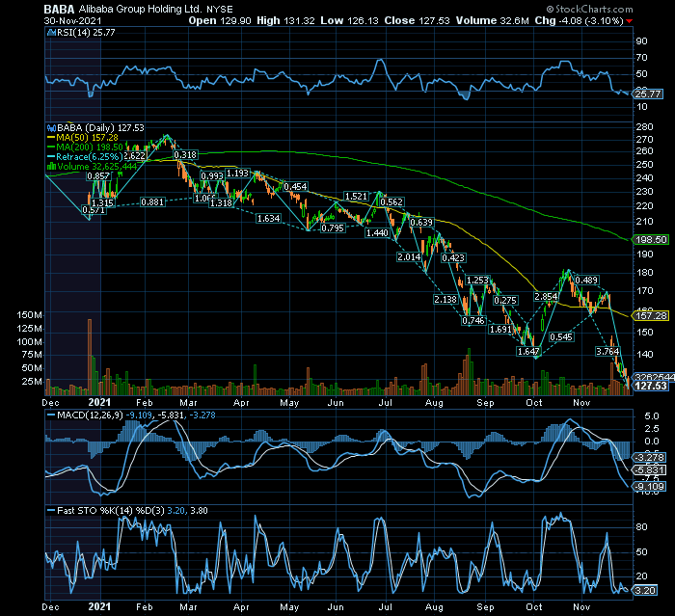
Task: Click the 3.764 retracement label
Action: point(607,351)
